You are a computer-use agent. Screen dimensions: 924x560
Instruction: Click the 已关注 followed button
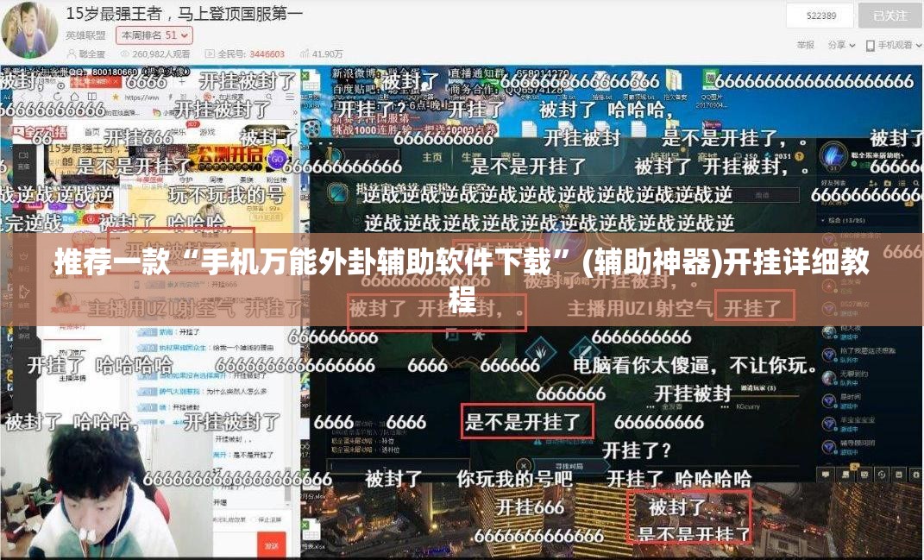[x=889, y=16]
